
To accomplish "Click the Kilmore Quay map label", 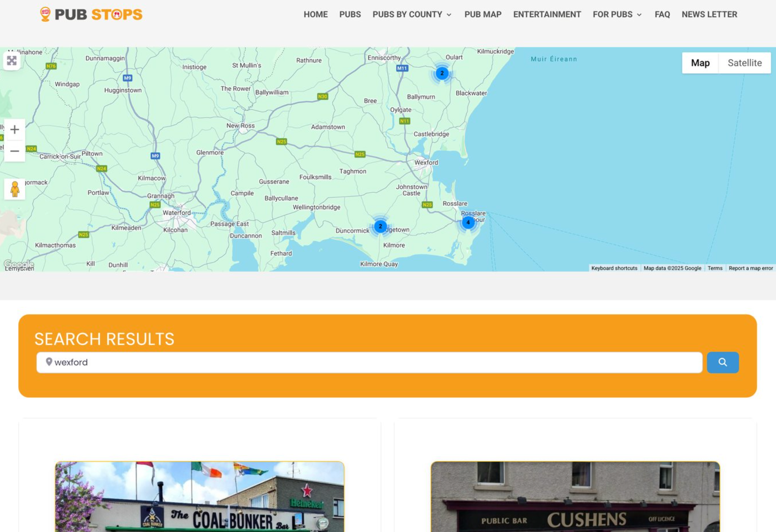I will coord(379,264).
